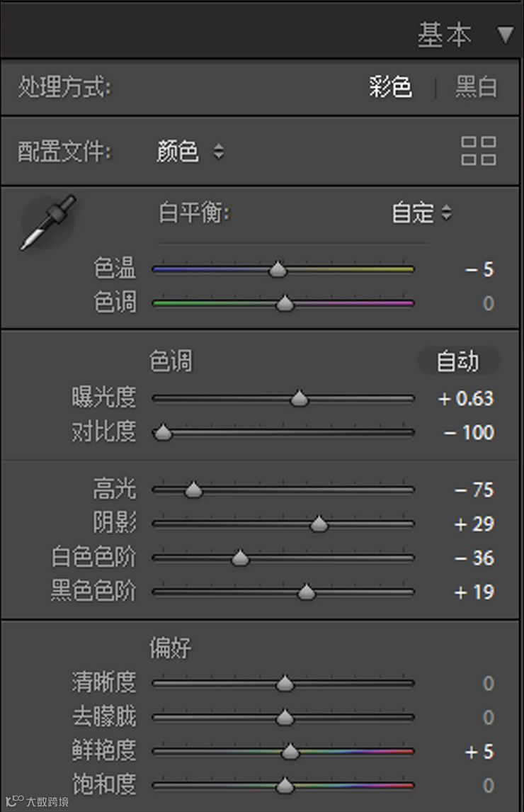Open the 颜色 profile dropdown
Screen dimensions: 524x812
point(190,152)
